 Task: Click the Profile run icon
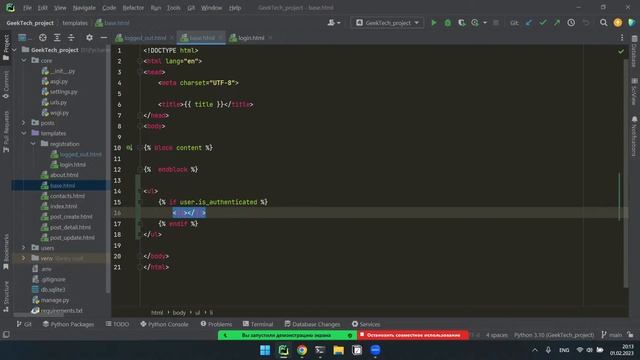pyautogui.click(x=475, y=23)
